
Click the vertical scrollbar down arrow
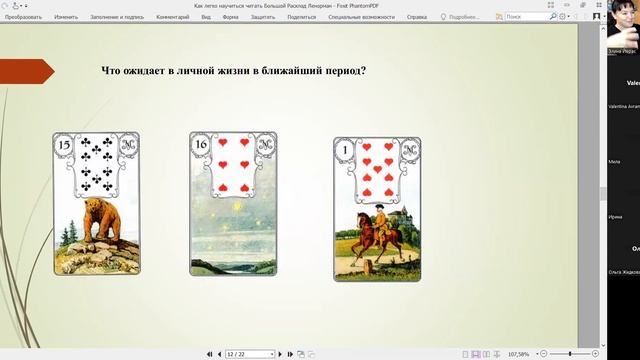[x=603, y=345]
